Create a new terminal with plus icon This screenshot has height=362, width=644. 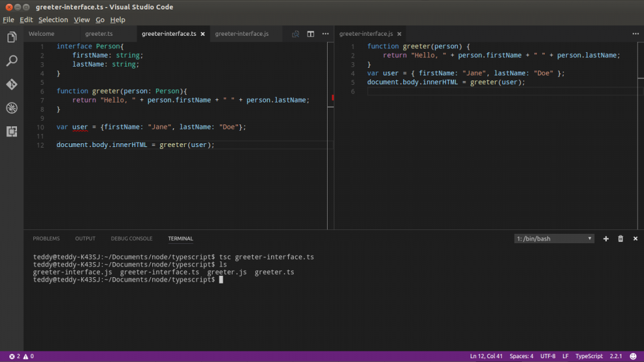[x=606, y=239]
